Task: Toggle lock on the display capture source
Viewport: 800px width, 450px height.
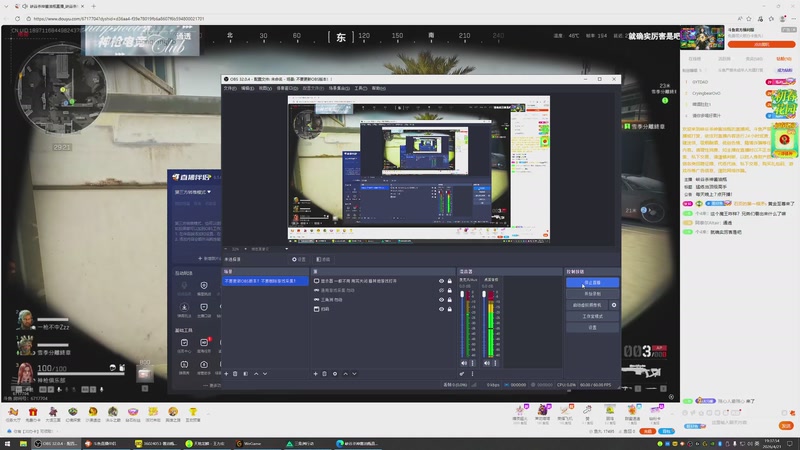Action: (x=449, y=281)
